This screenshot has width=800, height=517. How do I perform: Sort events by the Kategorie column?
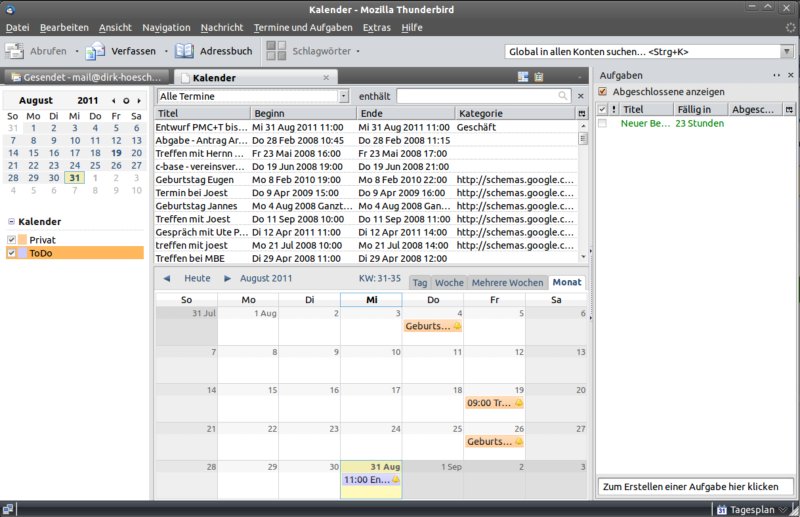pyautogui.click(x=515, y=113)
